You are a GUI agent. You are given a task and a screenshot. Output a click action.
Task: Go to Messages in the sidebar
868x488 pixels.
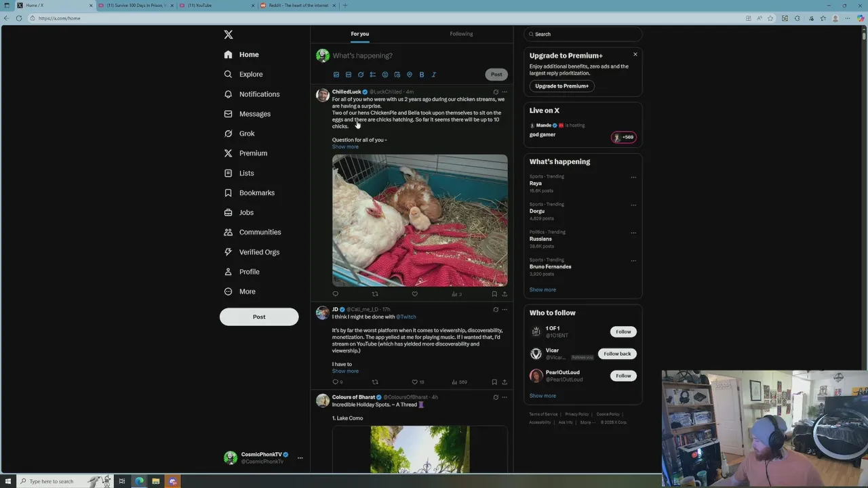(248, 114)
